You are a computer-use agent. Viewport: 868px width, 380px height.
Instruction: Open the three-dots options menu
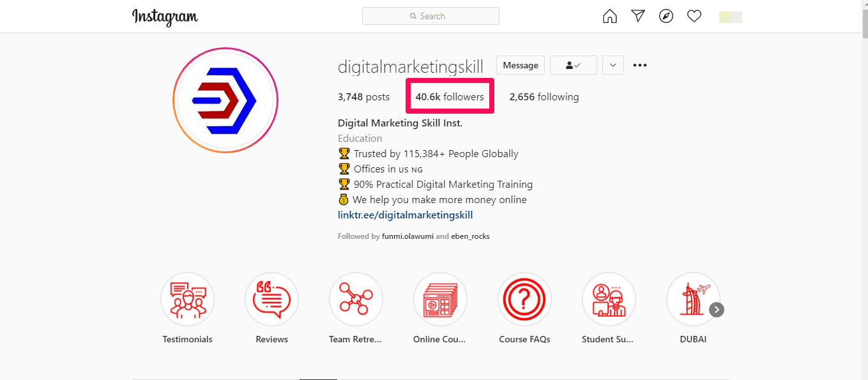(639, 65)
